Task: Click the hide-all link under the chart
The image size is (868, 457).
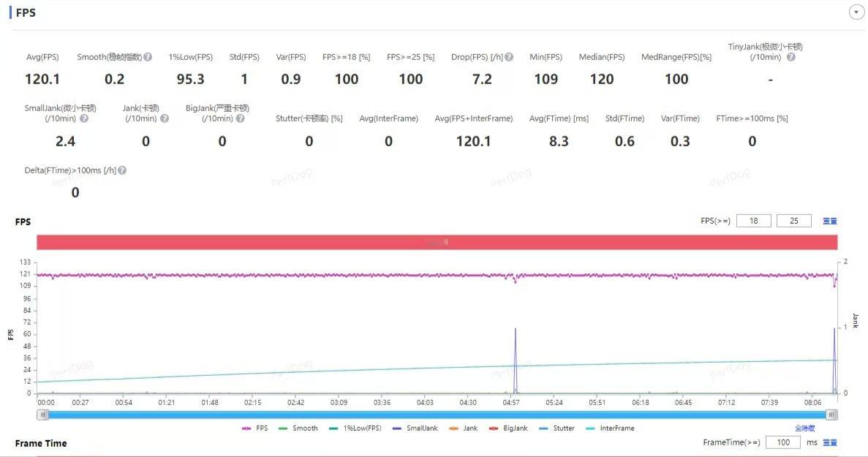Action: (805, 428)
